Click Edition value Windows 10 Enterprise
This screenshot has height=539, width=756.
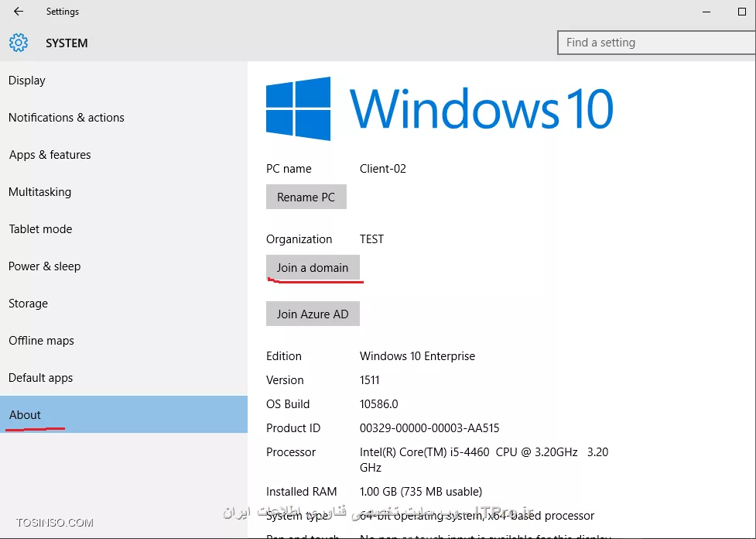click(x=418, y=355)
